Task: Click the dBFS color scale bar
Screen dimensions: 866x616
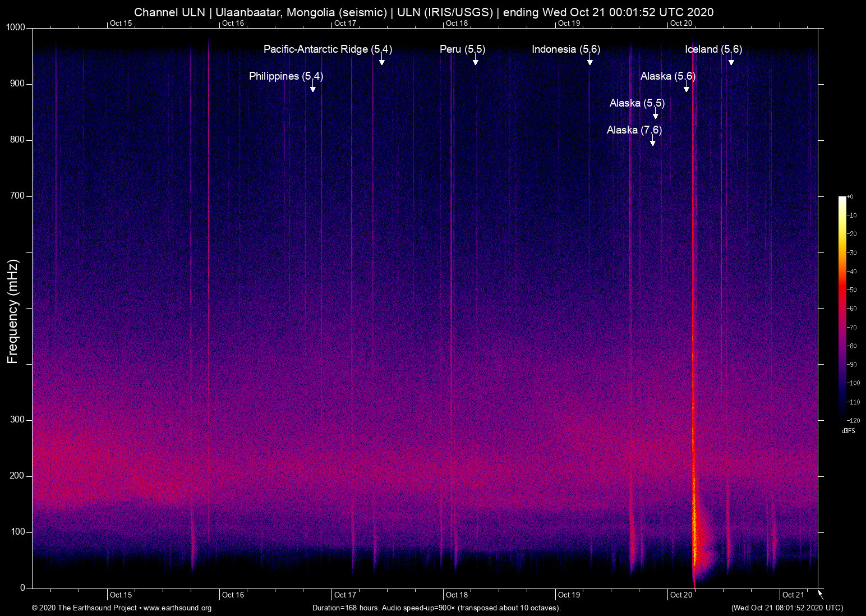Action: click(x=842, y=308)
